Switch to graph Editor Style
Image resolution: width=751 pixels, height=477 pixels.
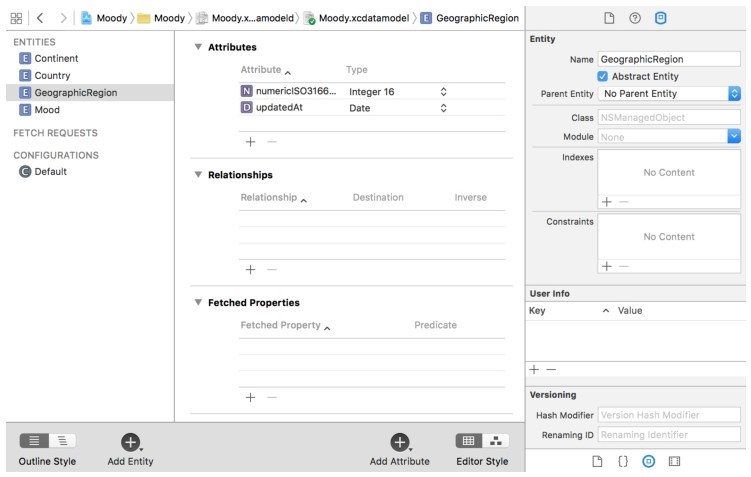pyautogui.click(x=495, y=441)
